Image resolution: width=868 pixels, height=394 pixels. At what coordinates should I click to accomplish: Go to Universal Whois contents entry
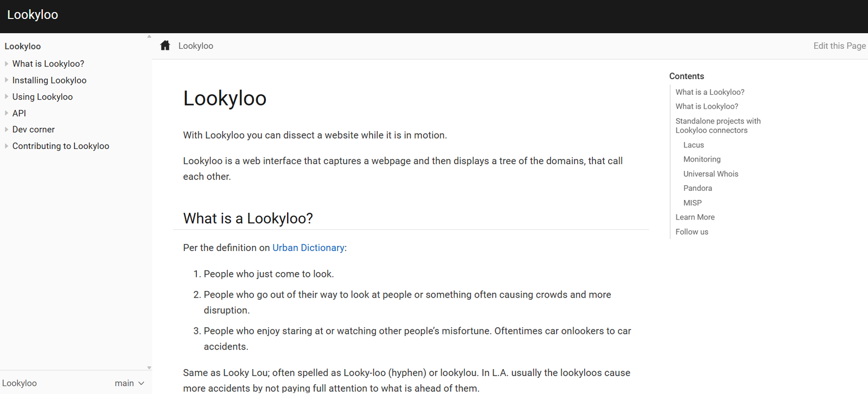[710, 174]
